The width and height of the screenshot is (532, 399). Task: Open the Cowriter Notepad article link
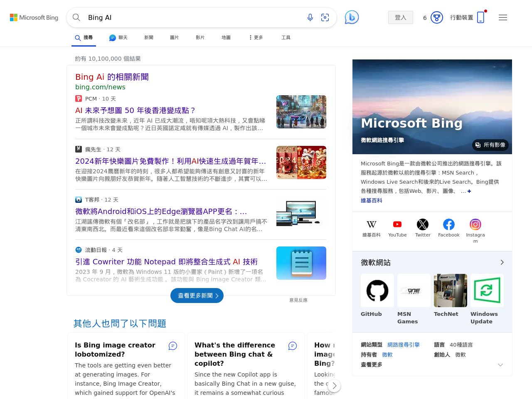(167, 261)
